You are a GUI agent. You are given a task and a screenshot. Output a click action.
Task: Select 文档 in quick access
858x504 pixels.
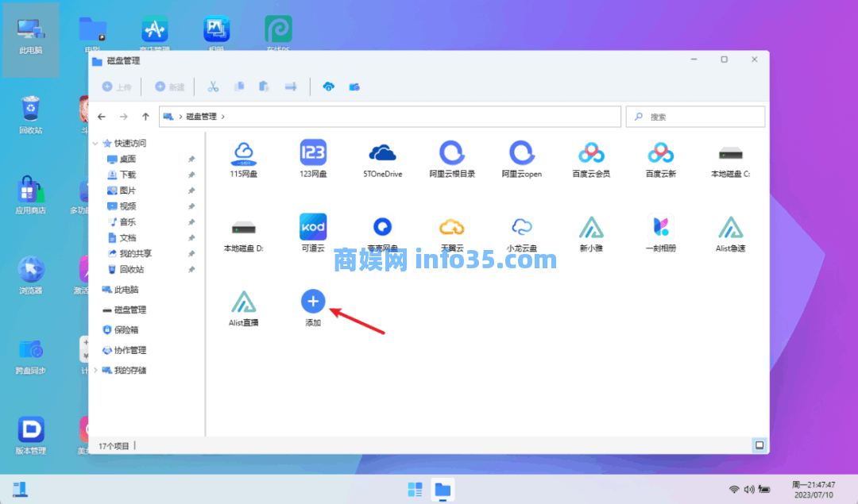[127, 238]
